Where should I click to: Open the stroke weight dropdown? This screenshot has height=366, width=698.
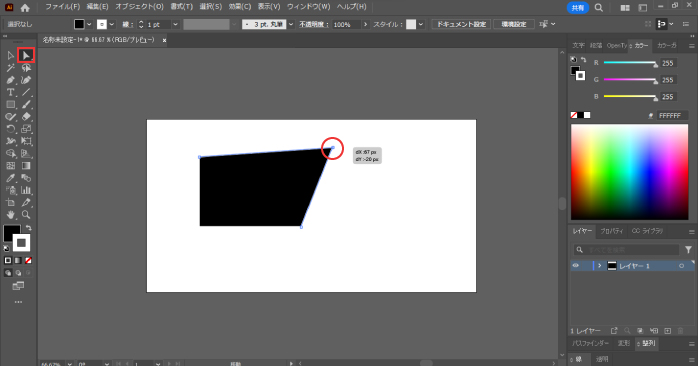(175, 24)
